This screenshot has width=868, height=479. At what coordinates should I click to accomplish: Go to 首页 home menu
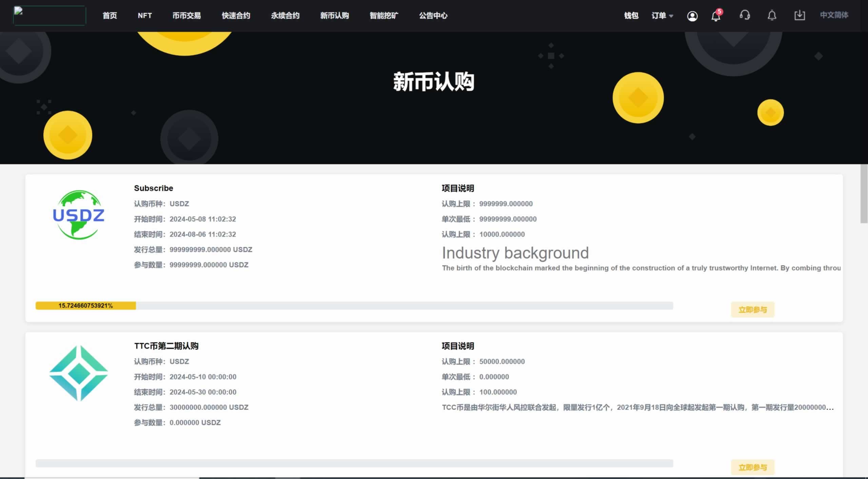[x=110, y=16]
